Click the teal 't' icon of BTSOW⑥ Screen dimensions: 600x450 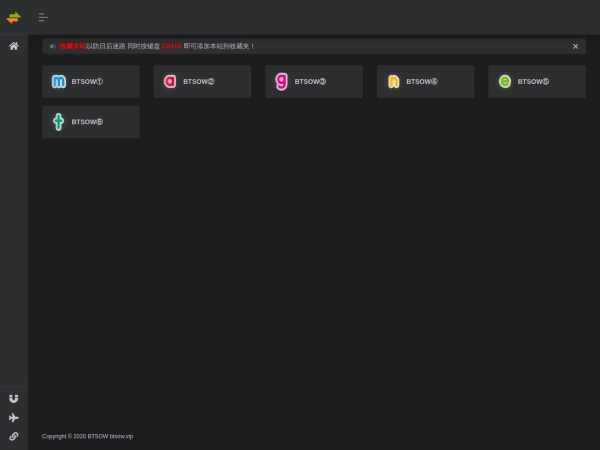pyautogui.click(x=59, y=122)
